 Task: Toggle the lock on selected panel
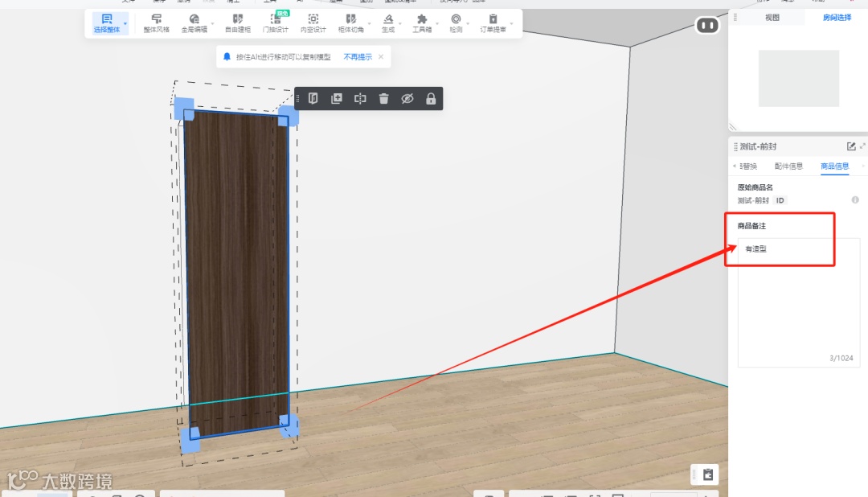(x=431, y=99)
